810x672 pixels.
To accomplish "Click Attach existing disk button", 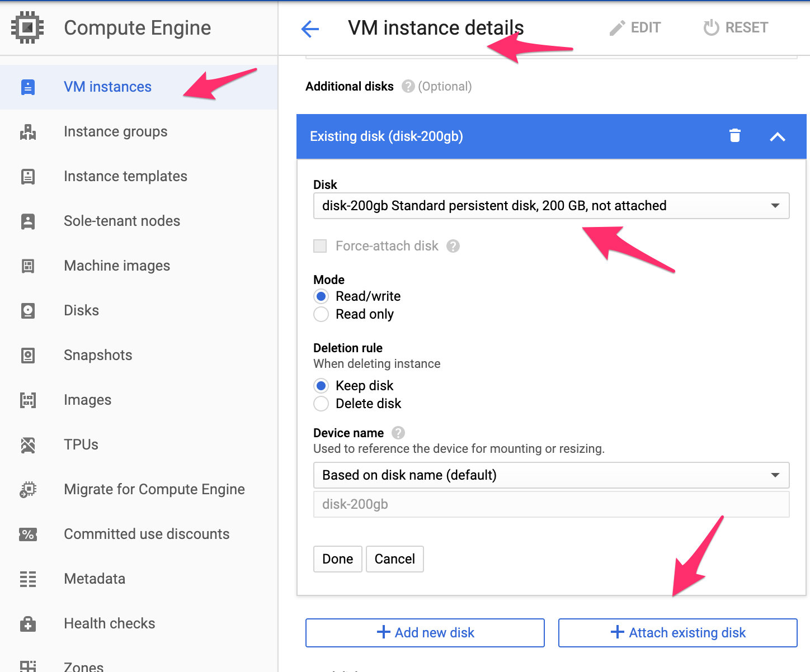I will pyautogui.click(x=677, y=633).
